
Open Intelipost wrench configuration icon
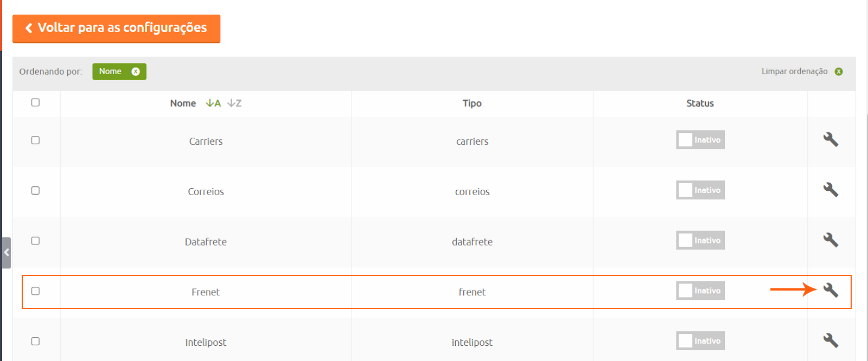pos(831,340)
